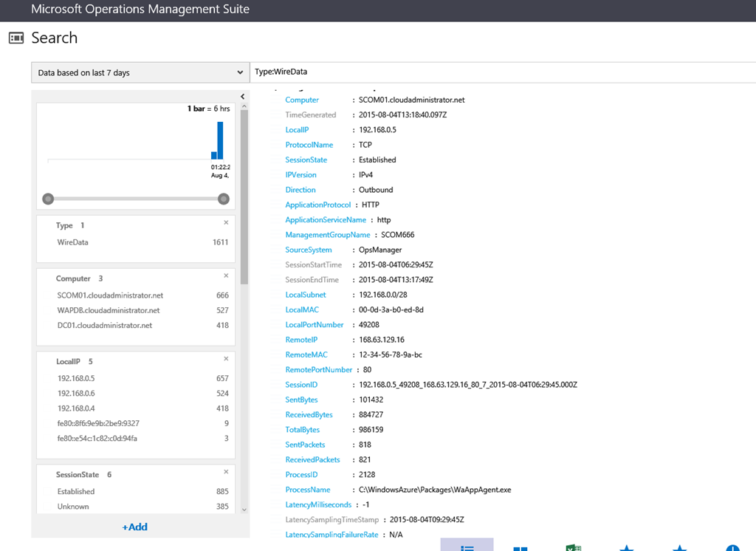This screenshot has height=551, width=756.
Task: Select the Established session state filter
Action: pos(76,491)
